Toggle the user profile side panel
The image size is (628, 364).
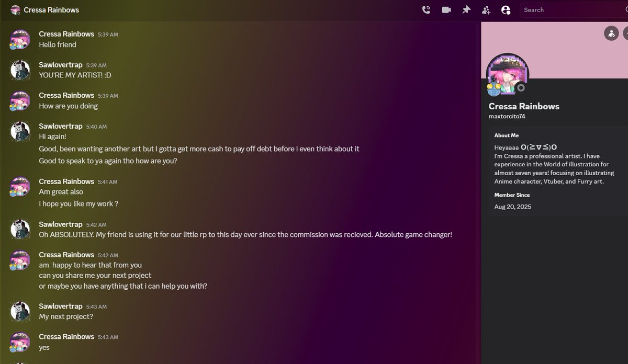[x=506, y=9]
